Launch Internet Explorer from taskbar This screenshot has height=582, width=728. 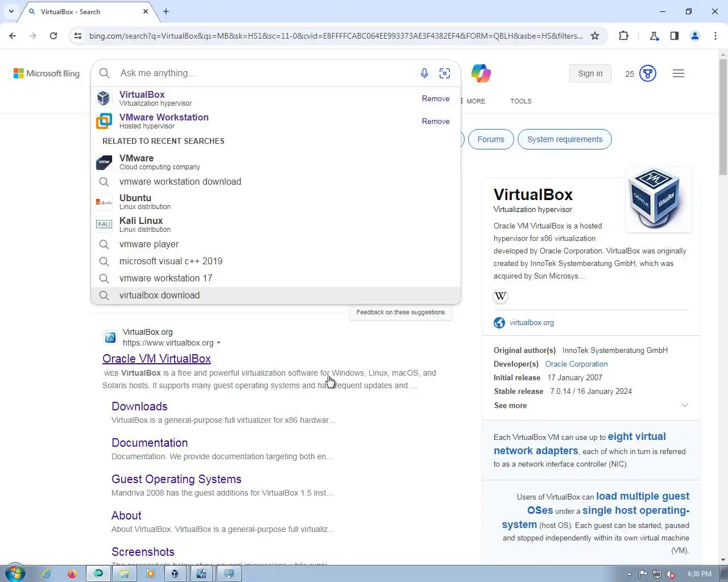point(46,574)
